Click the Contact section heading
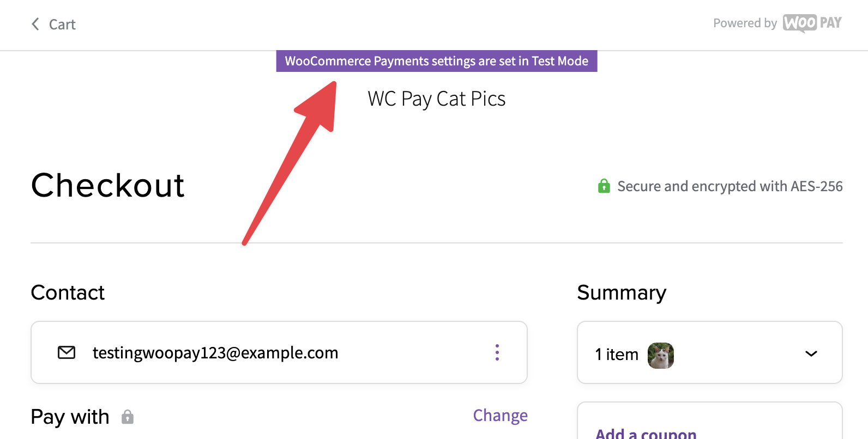The height and width of the screenshot is (439, 868). point(68,292)
